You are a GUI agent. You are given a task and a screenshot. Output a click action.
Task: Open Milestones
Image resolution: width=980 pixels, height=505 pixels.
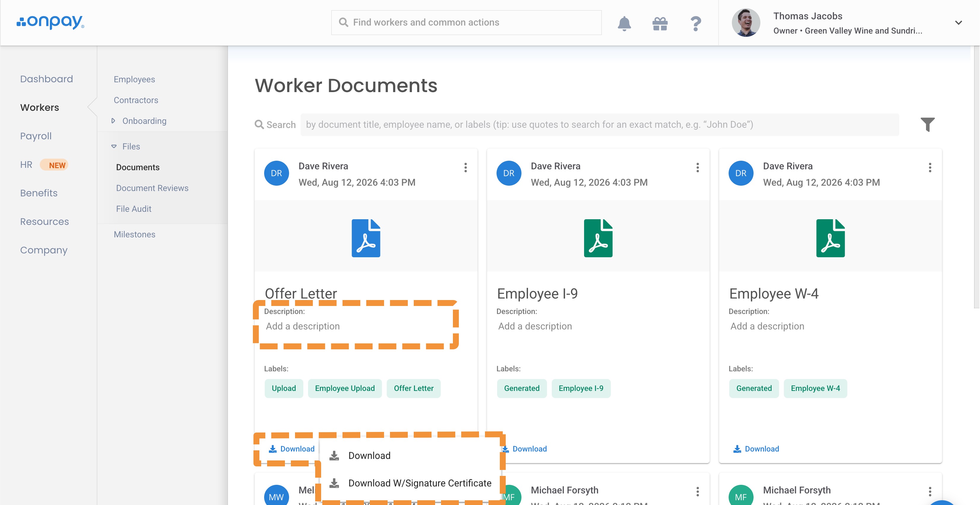click(134, 234)
